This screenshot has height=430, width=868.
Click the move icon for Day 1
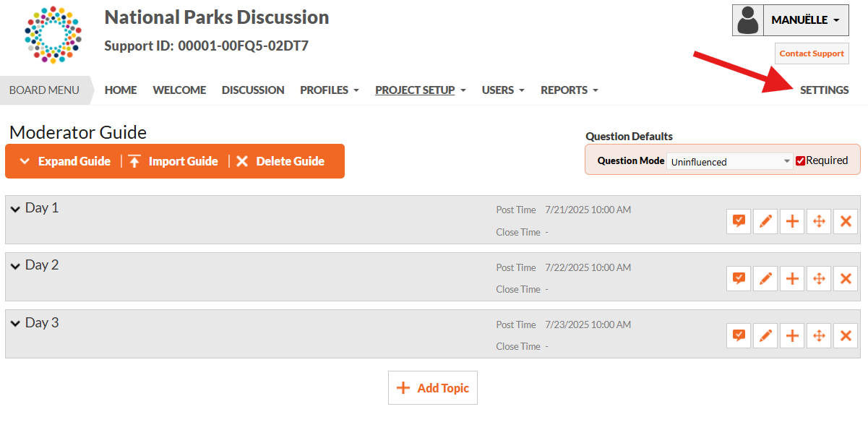819,221
